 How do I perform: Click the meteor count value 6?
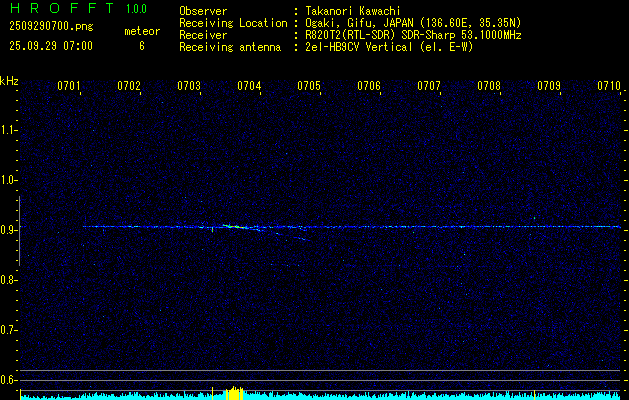(x=142, y=46)
